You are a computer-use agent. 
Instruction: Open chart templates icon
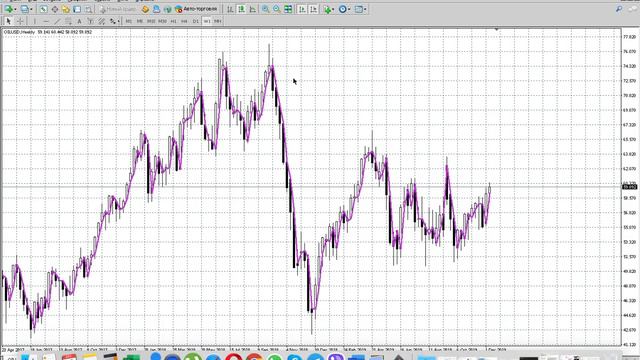[359, 9]
